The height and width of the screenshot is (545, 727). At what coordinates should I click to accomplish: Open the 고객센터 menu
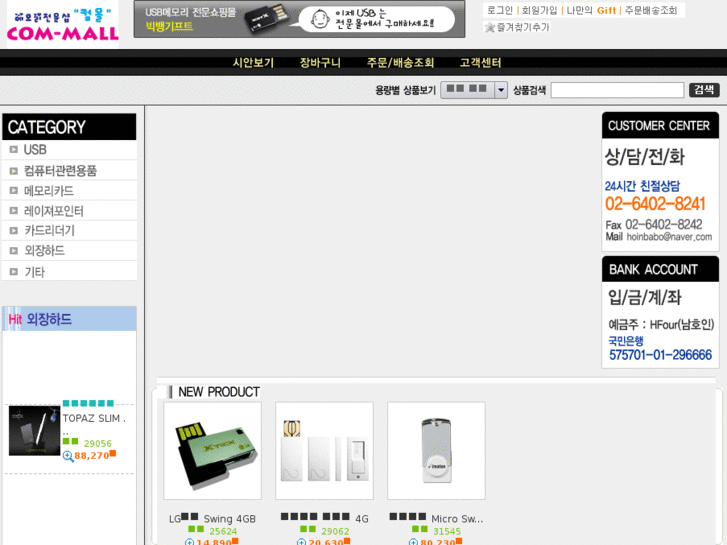[x=480, y=63]
